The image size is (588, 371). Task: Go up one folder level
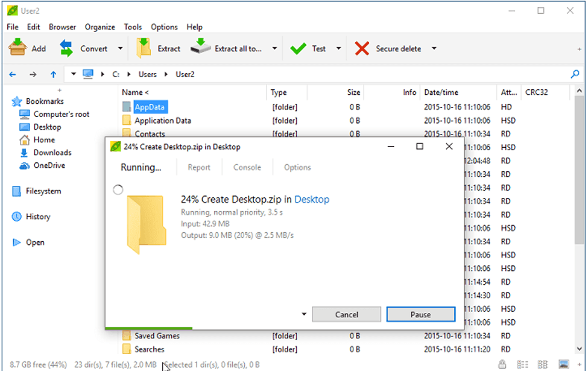[53, 74]
